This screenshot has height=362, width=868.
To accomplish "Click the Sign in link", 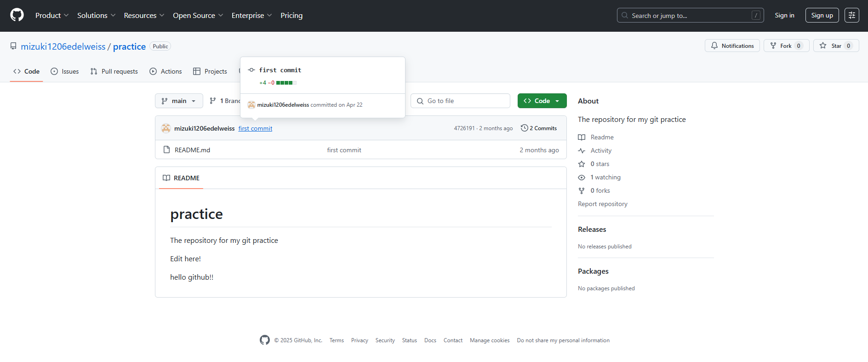I will 784,15.
